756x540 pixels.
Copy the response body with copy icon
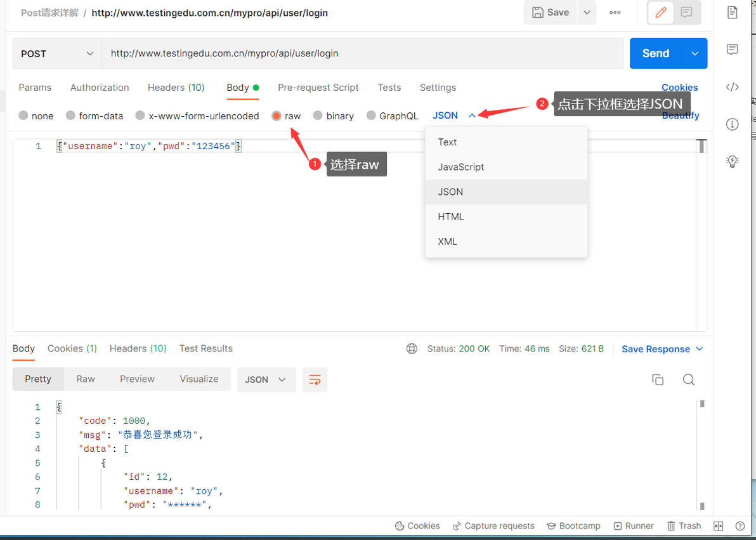coord(658,379)
